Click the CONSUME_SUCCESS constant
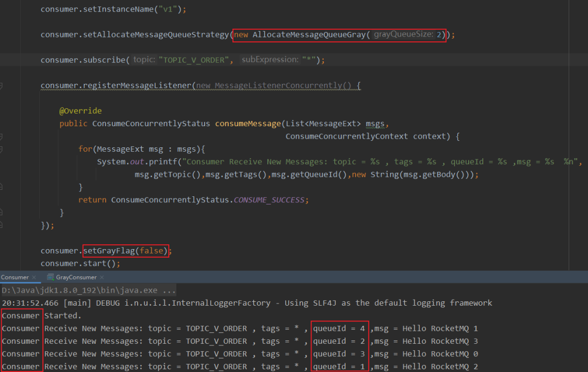Screen dimensions: 588x372 [269, 200]
